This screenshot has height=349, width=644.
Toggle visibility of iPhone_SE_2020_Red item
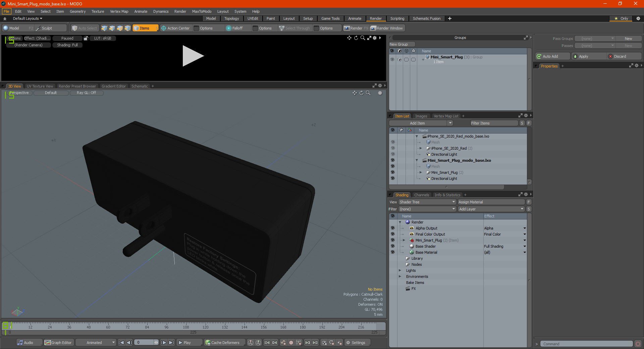tap(392, 148)
